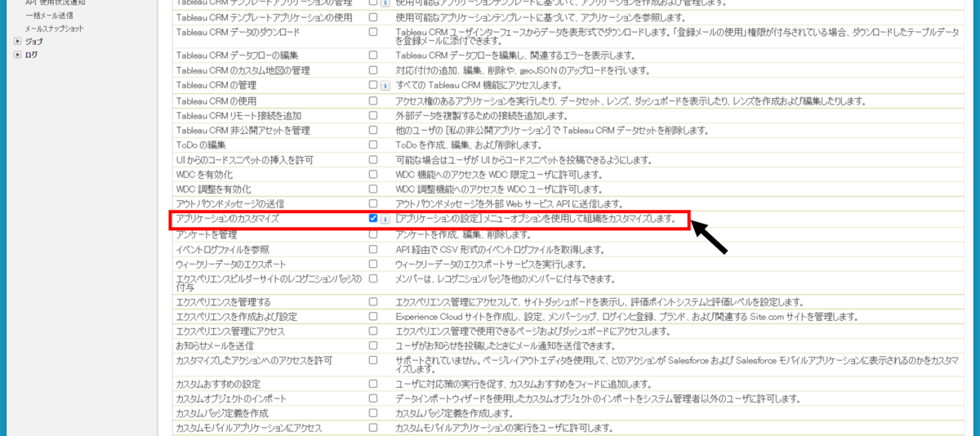Image resolution: width=980 pixels, height=436 pixels.
Task: Enable WDC 調整を有効化 checkbox
Action: point(373,189)
